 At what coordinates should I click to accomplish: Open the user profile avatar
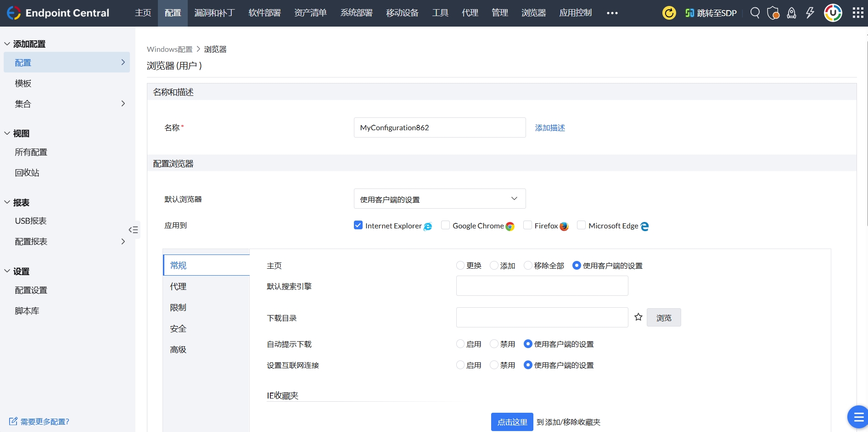833,13
